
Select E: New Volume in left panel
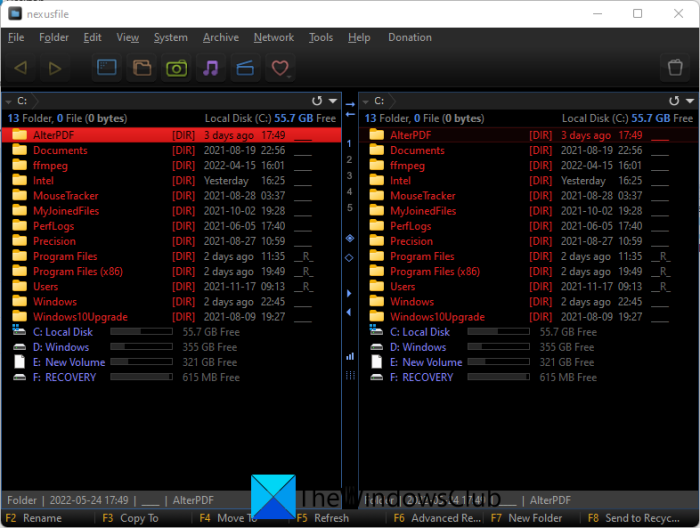coord(171,362)
